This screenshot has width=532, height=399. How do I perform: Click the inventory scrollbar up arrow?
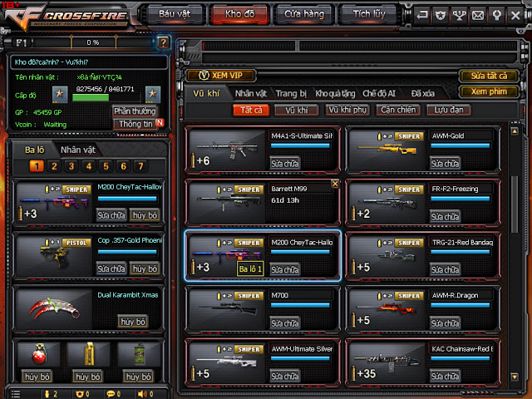515,131
